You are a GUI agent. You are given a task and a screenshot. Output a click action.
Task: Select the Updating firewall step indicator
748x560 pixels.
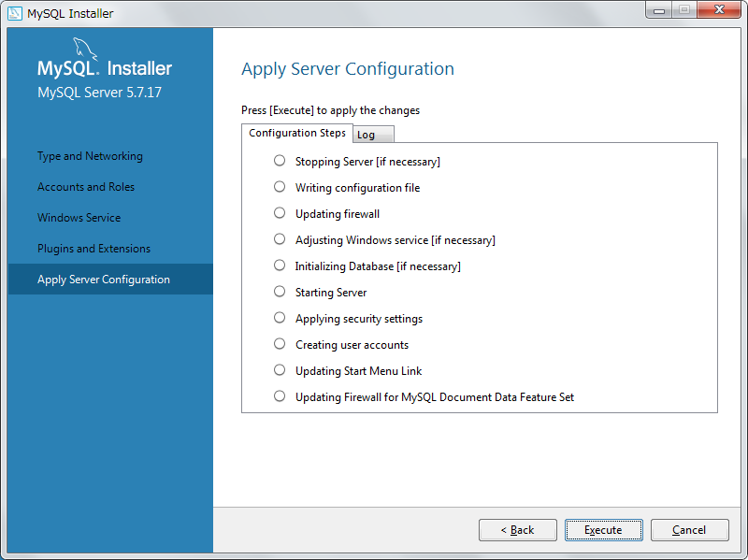click(280, 213)
